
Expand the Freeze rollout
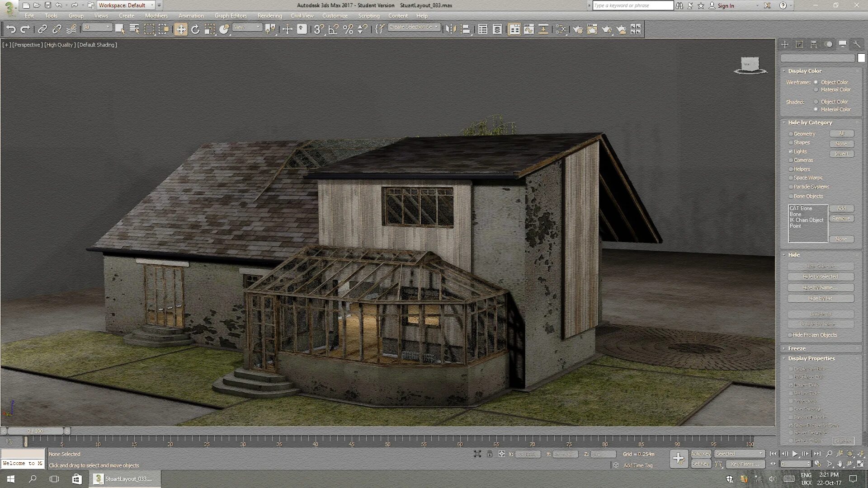[x=797, y=348]
